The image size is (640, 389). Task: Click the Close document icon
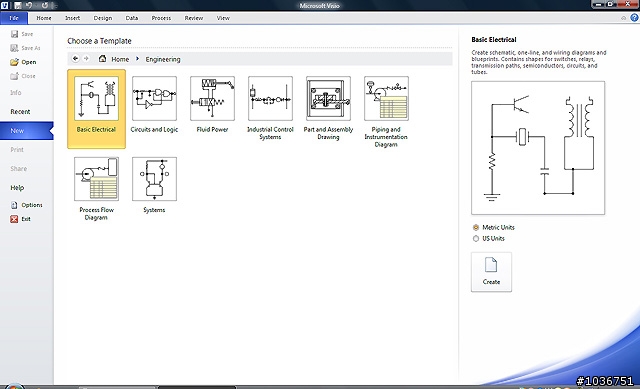[14, 76]
